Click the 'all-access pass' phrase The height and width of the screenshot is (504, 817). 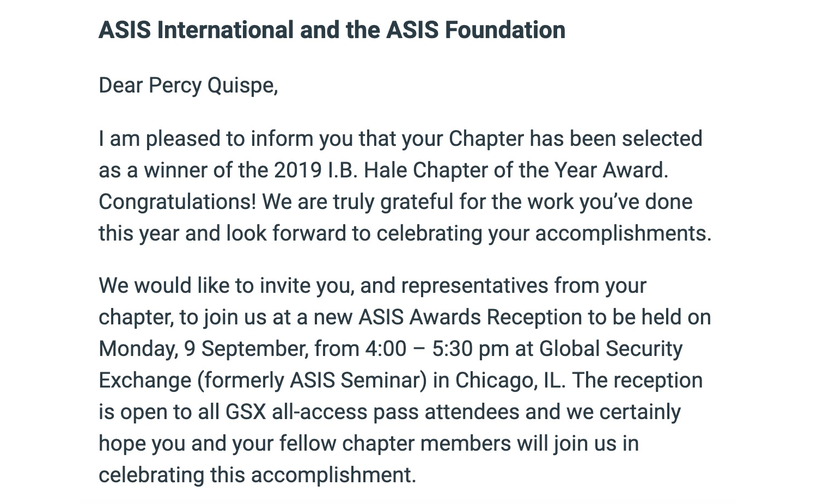pos(345,413)
